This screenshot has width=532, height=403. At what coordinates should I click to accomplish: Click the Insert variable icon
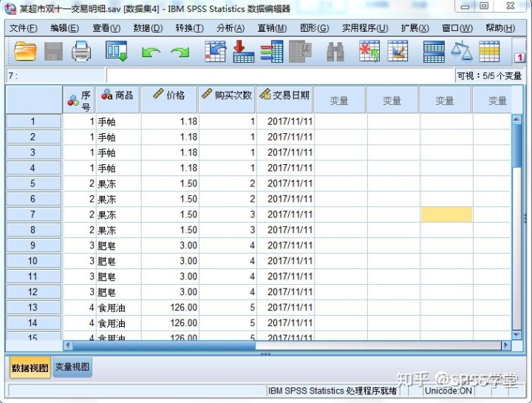(398, 51)
